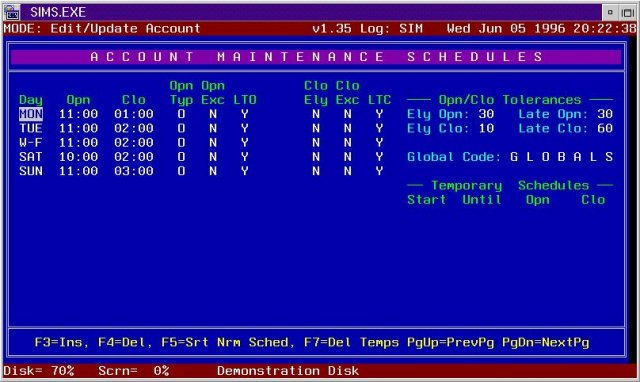
Task: Click MON close time 01:00
Action: (134, 114)
